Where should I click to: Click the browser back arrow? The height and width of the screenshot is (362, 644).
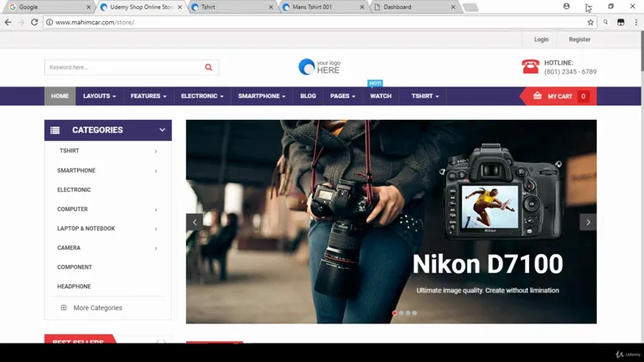point(8,22)
